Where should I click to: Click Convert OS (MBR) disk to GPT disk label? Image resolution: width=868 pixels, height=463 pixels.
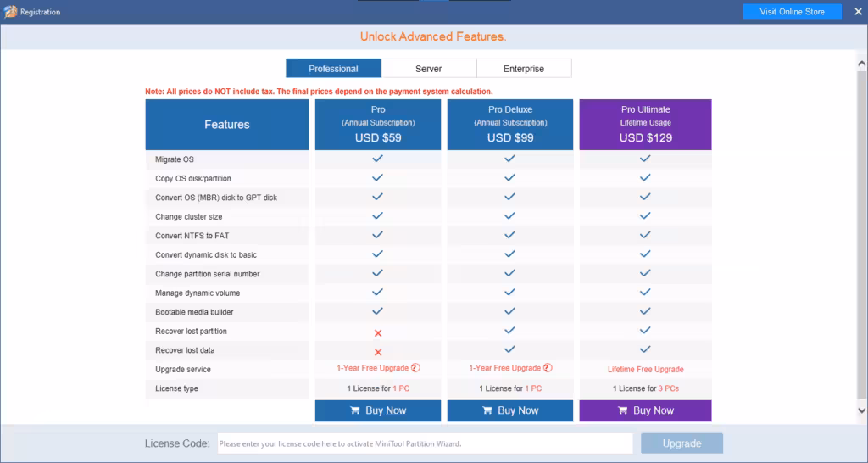tap(216, 198)
